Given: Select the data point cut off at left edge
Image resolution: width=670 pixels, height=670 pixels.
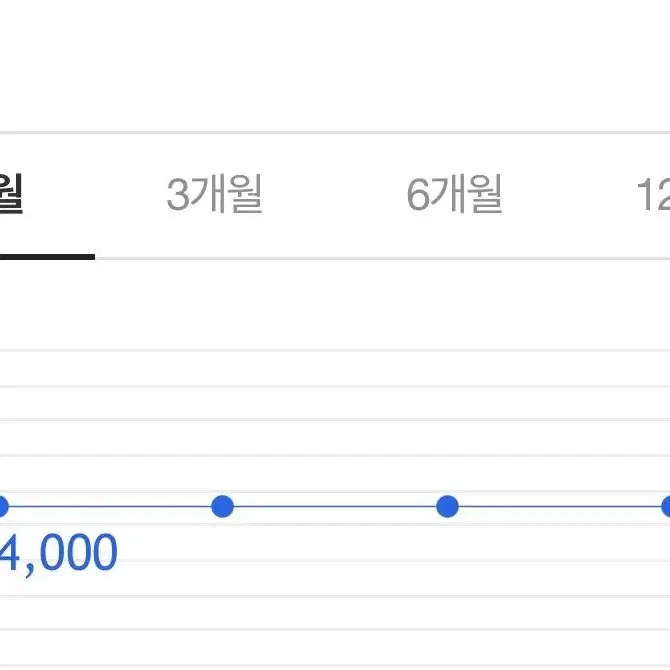Looking at the screenshot, I should [x=4, y=506].
